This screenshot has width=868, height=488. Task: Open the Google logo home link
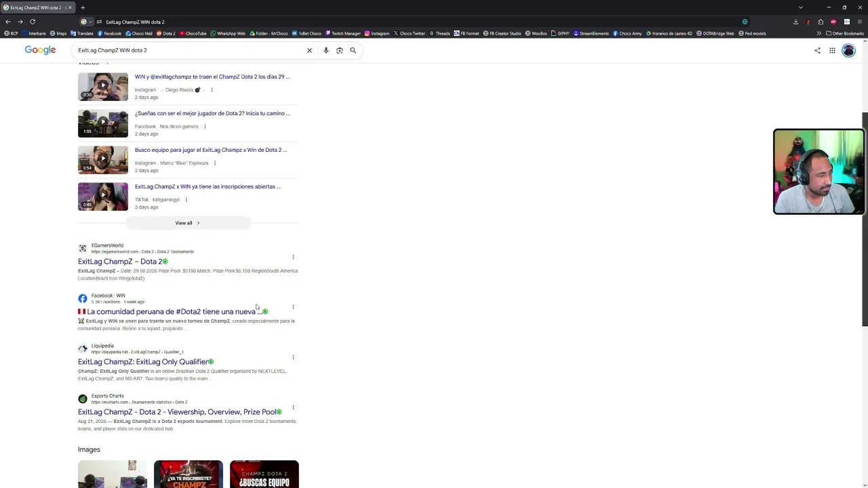click(x=40, y=50)
